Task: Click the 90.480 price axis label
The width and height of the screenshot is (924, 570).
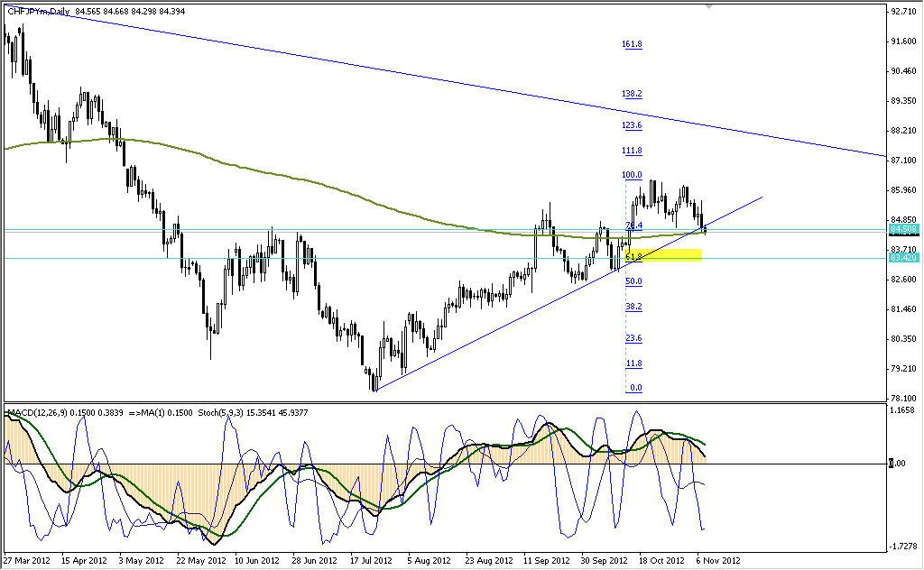Action: tap(904, 71)
